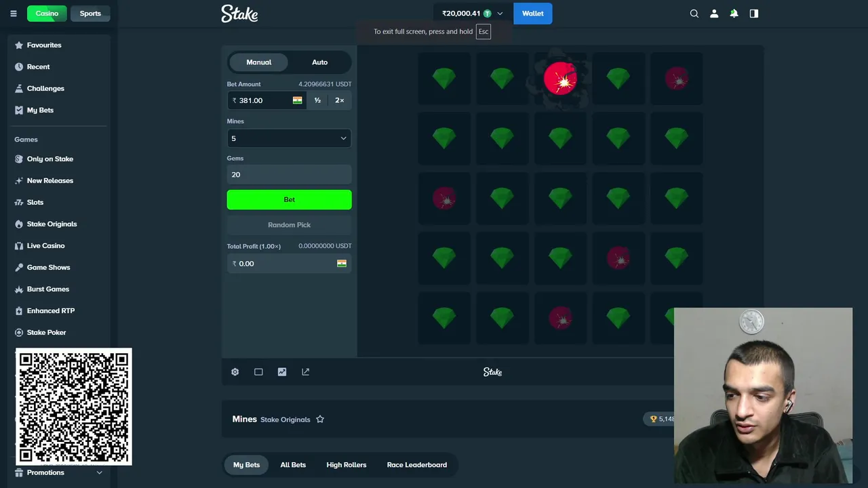Click the exploded red mine tile
Image resolution: width=868 pixels, height=488 pixels.
click(560, 79)
